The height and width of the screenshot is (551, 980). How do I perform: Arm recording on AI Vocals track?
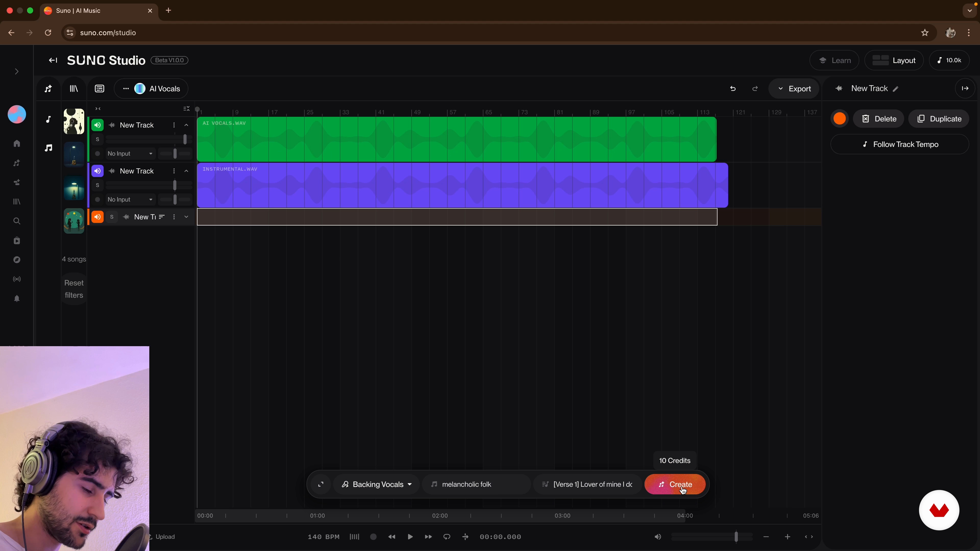97,154
